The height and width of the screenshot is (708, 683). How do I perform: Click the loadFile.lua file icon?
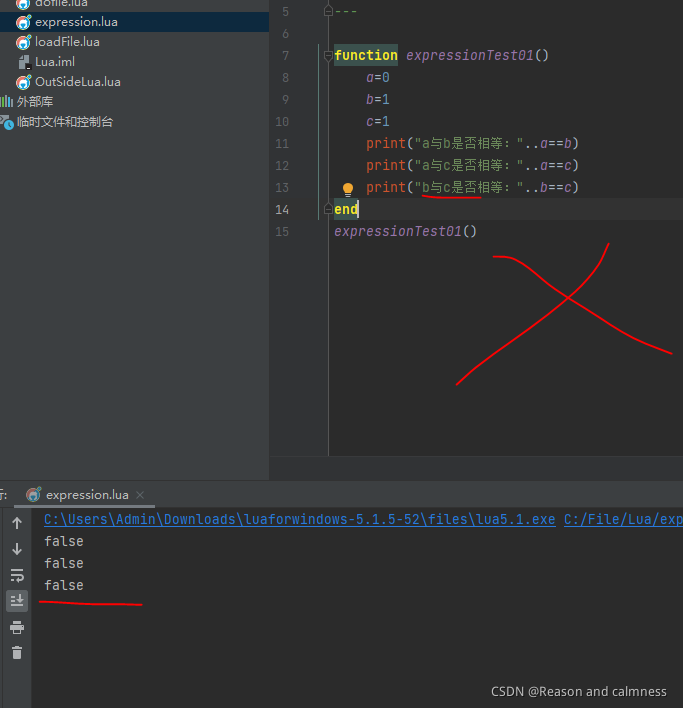[23, 42]
